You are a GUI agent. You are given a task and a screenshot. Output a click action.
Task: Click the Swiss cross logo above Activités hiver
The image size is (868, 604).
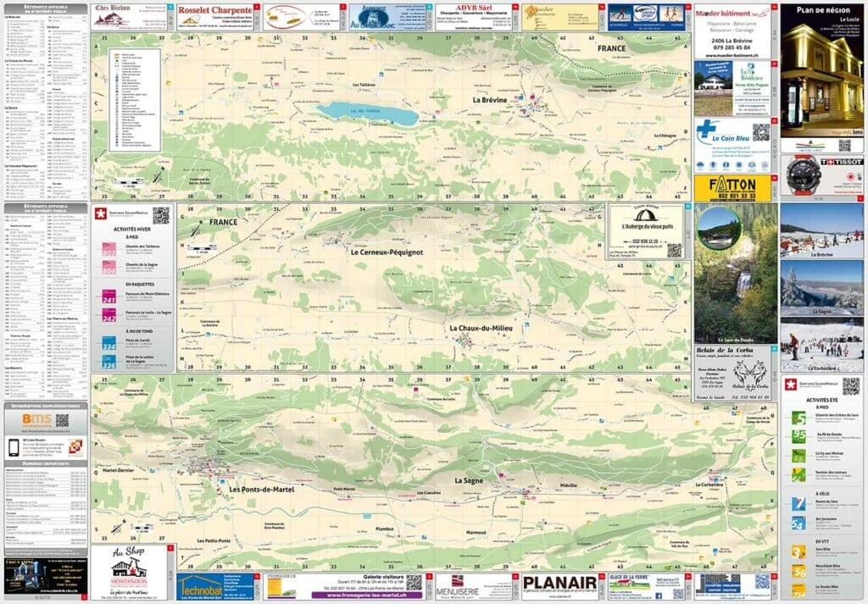101,214
